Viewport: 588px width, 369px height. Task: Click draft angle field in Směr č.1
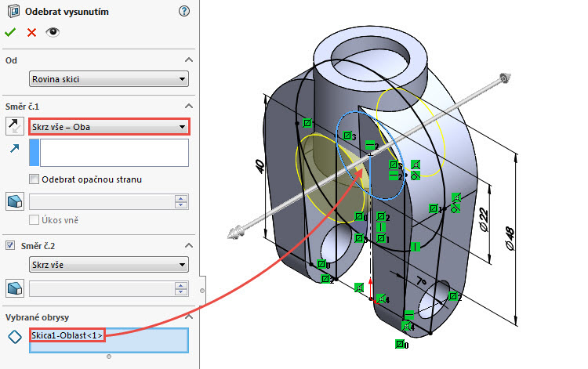coord(101,201)
